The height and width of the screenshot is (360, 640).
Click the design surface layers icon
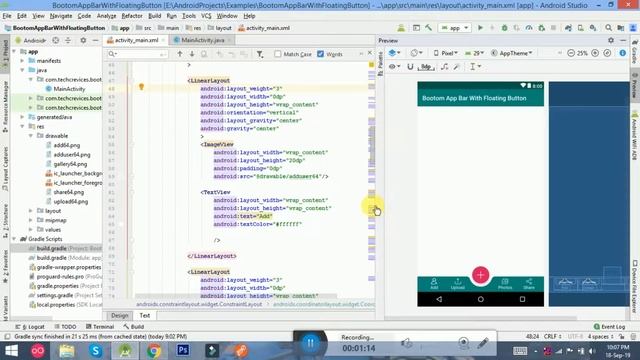pyautogui.click(x=394, y=53)
